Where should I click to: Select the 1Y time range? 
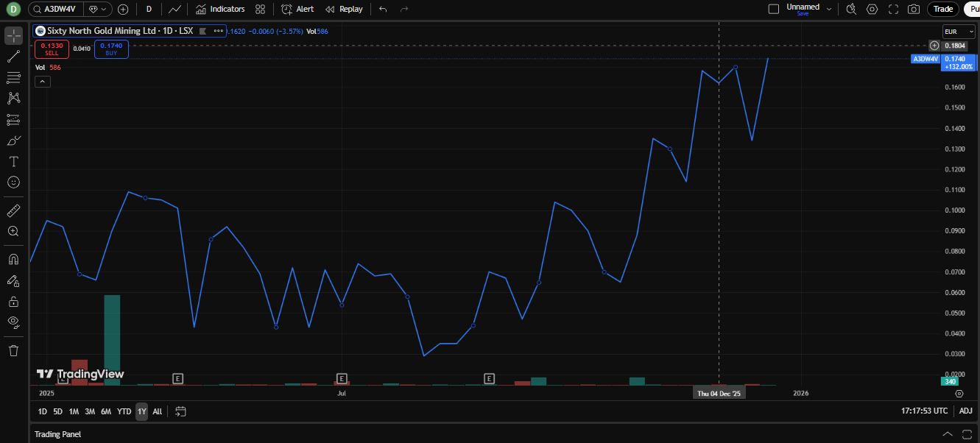pyautogui.click(x=141, y=411)
